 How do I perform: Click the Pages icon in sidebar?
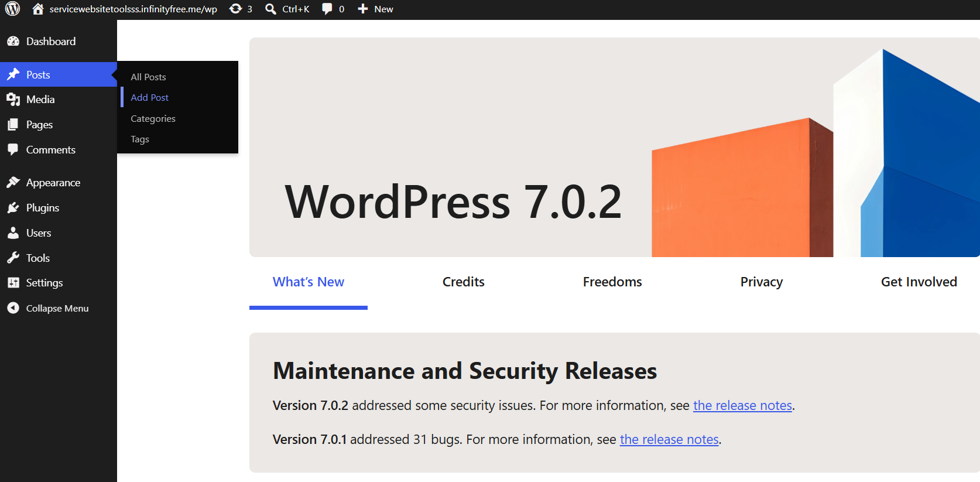[x=13, y=125]
